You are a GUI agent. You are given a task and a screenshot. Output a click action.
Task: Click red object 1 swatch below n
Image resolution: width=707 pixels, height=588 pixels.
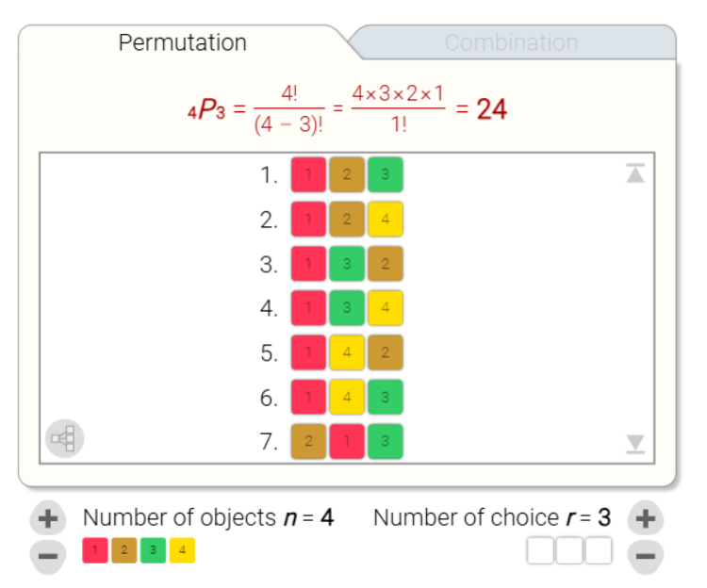click(96, 550)
